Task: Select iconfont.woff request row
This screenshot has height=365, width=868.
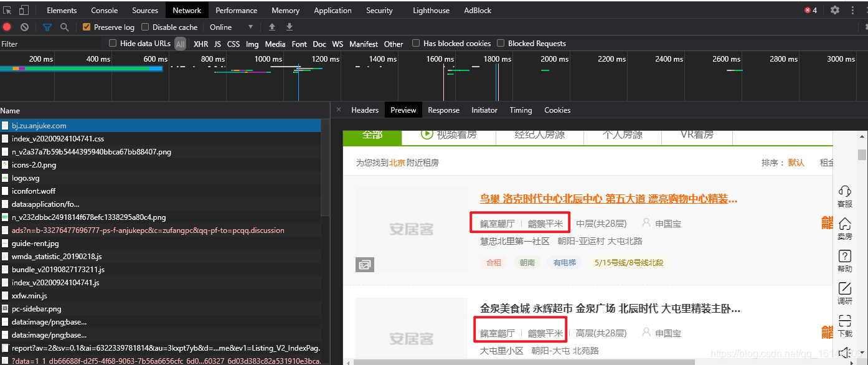Action: point(161,191)
